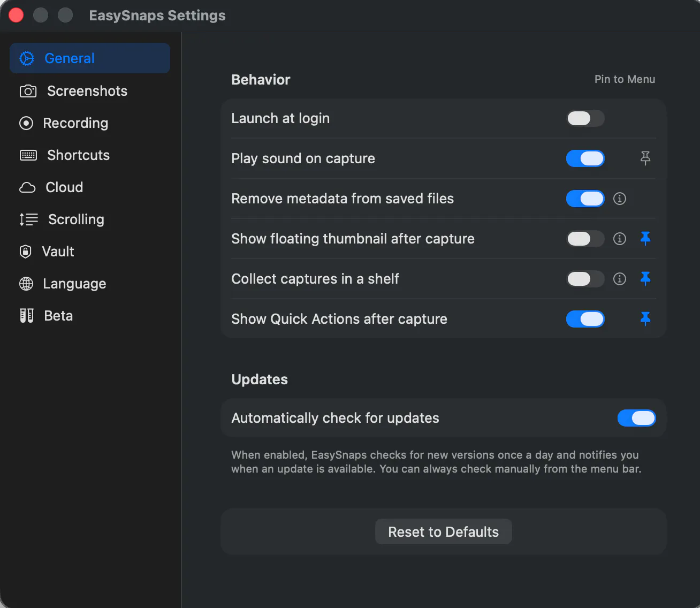Turn off Play sound on capture
This screenshot has height=608, width=700.
point(585,158)
